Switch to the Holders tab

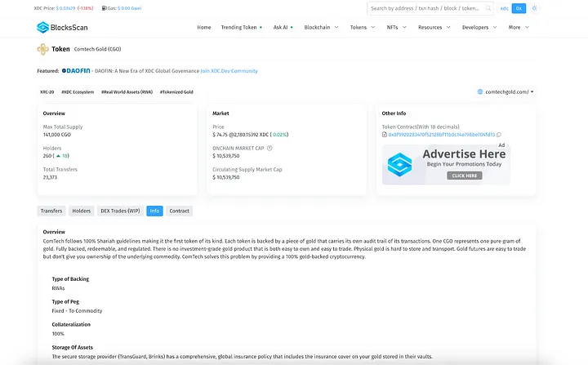click(x=82, y=211)
